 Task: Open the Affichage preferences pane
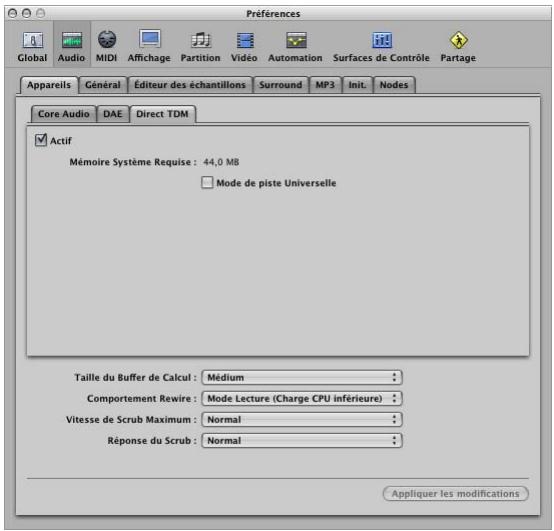click(149, 46)
